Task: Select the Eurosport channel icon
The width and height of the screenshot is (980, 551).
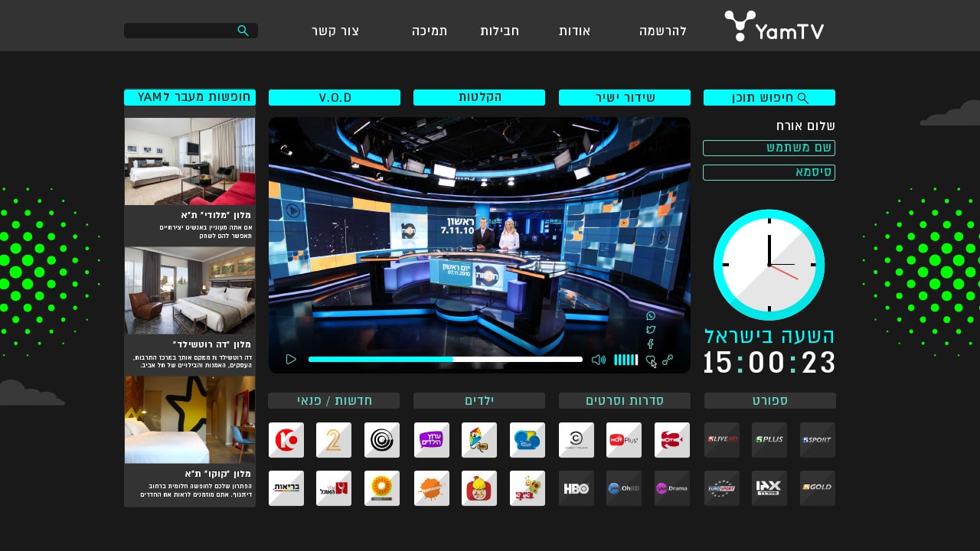Action: 722,488
